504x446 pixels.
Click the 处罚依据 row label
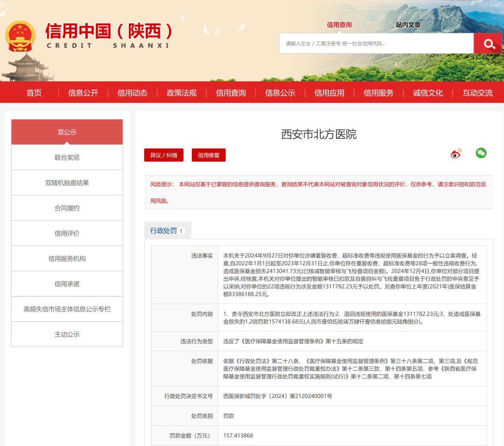point(202,361)
